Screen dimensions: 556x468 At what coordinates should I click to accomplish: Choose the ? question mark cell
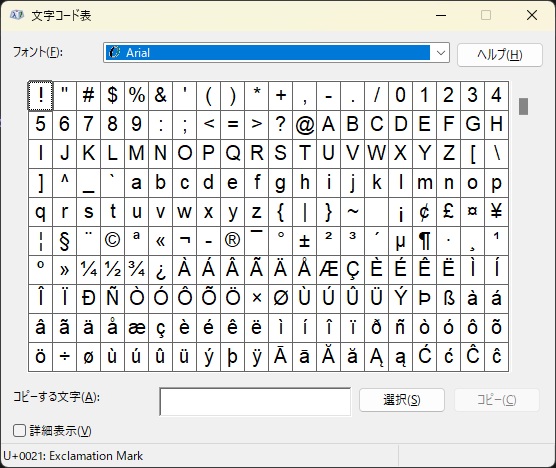click(x=280, y=125)
